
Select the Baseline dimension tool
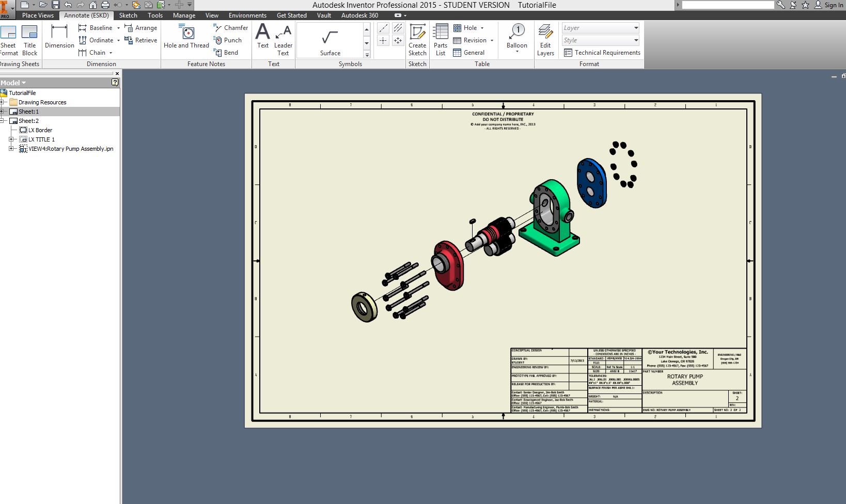point(96,28)
